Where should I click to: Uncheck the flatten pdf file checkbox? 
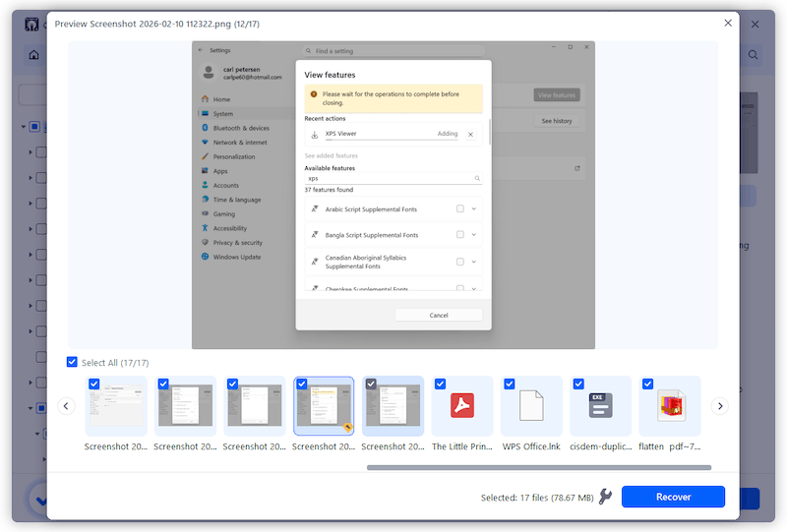[648, 384]
